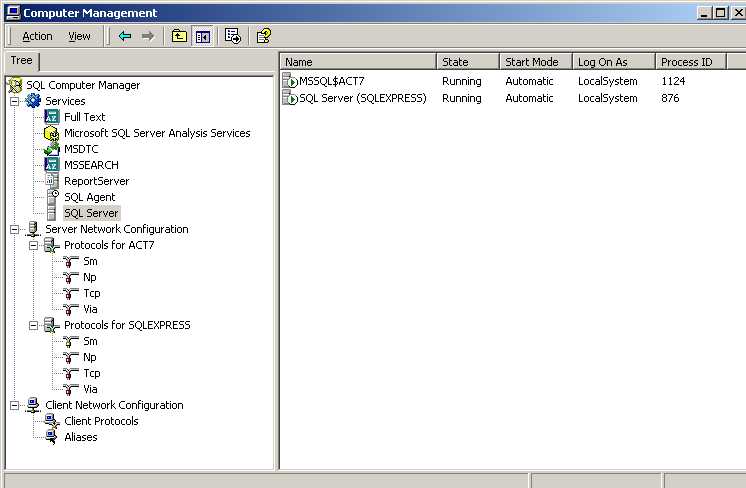This screenshot has height=488, width=746.
Task: Click the Full Text service icon
Action: [x=51, y=117]
